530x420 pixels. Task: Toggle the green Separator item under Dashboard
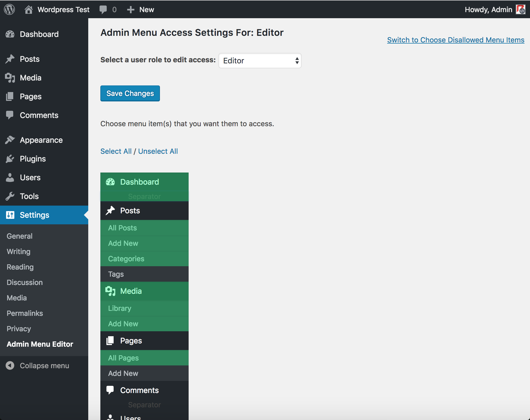pyautogui.click(x=144, y=196)
